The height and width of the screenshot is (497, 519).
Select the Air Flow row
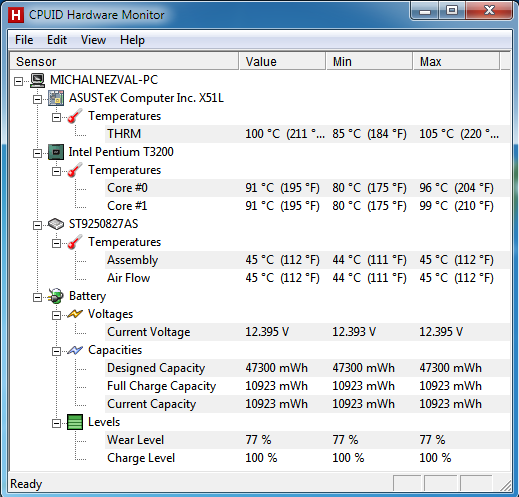coord(307,278)
